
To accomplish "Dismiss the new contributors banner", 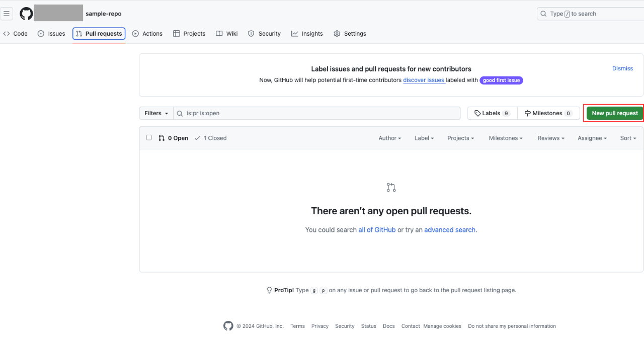I will [622, 68].
